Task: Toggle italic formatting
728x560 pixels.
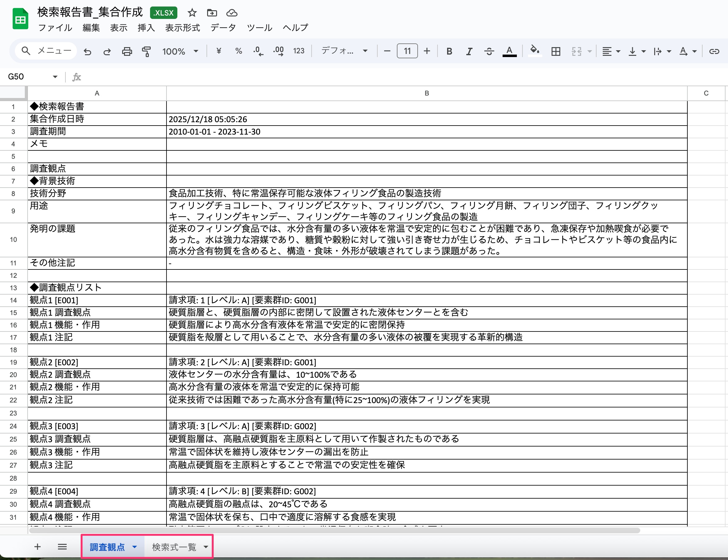Action: click(x=469, y=51)
